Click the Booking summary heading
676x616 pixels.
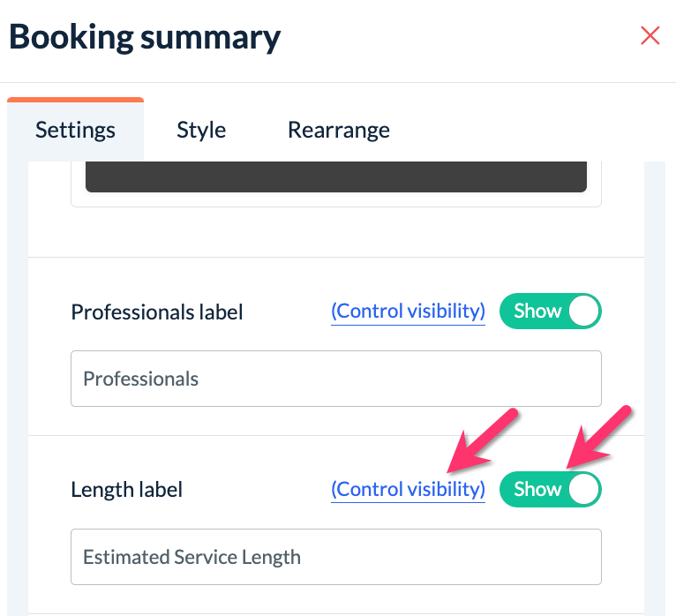click(x=145, y=37)
